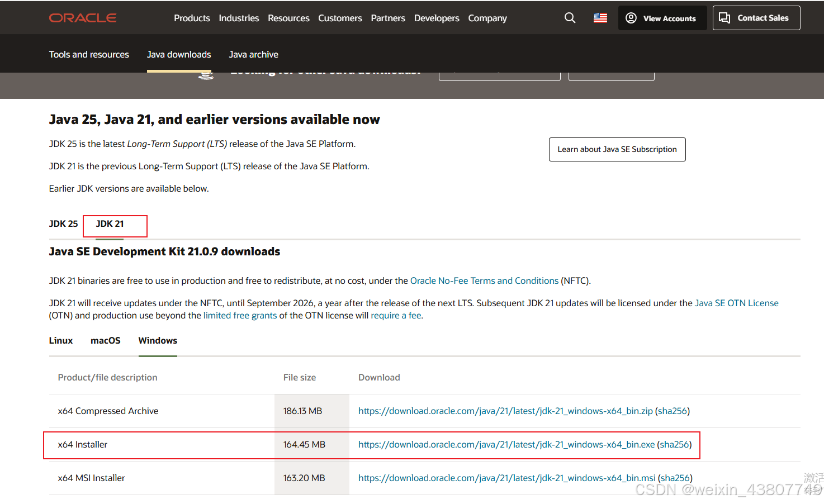This screenshot has height=504, width=824.
Task: Follow the require a fee link
Action: [396, 315]
